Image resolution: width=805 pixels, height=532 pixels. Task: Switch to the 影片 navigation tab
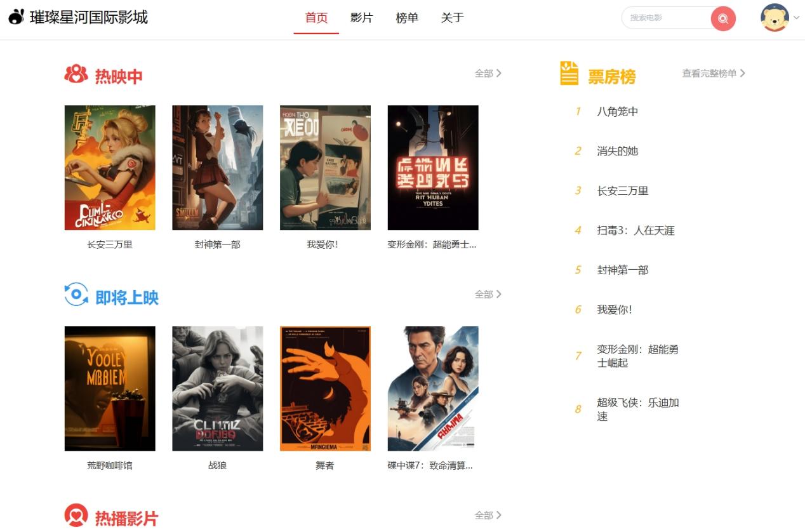[361, 18]
